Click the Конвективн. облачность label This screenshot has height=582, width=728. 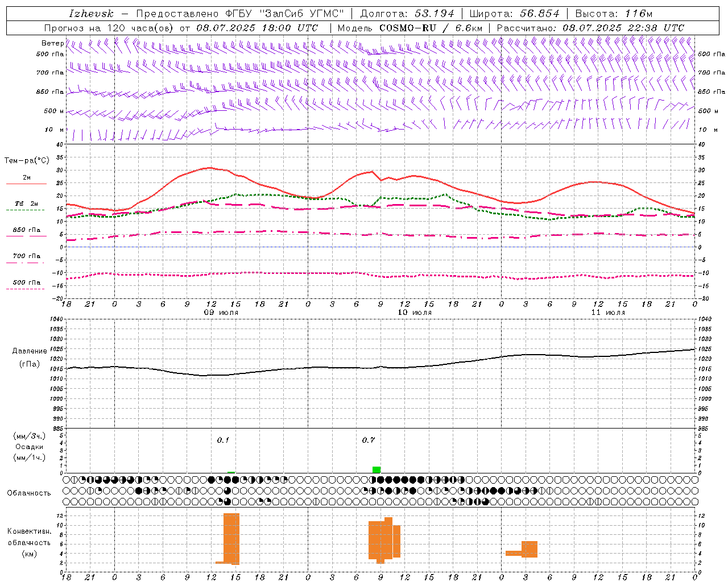tap(30, 537)
